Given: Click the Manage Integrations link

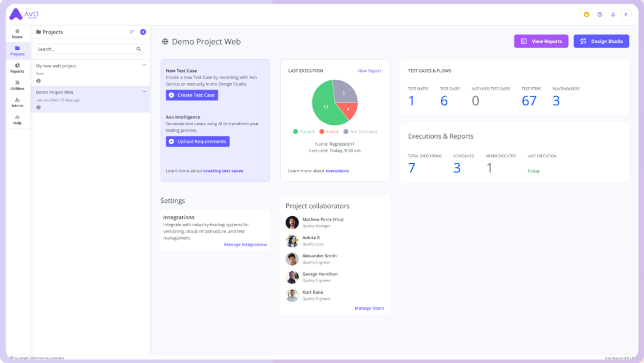Looking at the screenshot, I should point(245,245).
